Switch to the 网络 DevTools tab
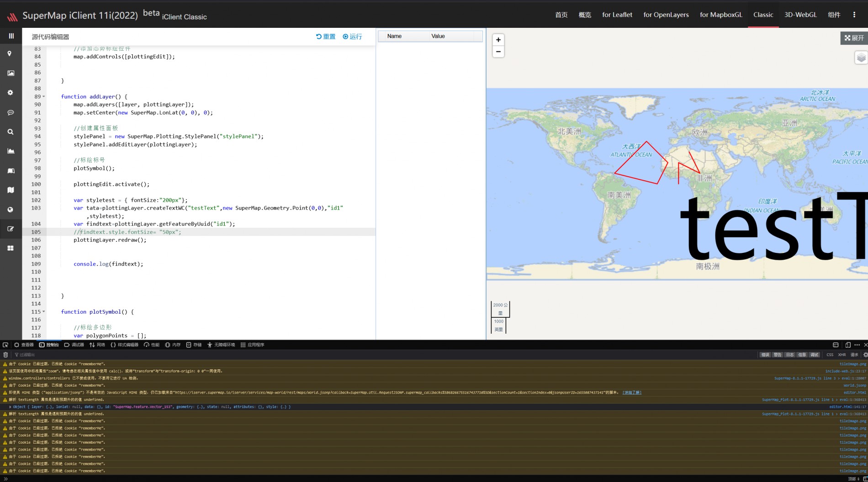868x482 pixels. [x=97, y=345]
